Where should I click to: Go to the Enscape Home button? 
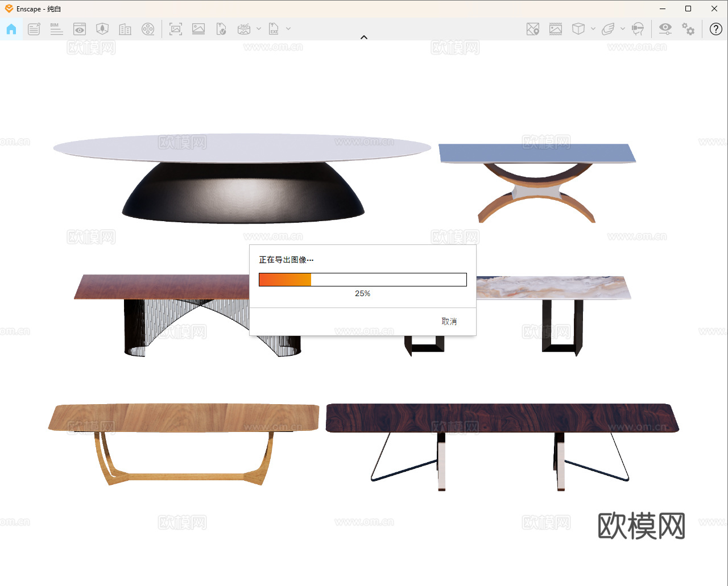point(11,29)
